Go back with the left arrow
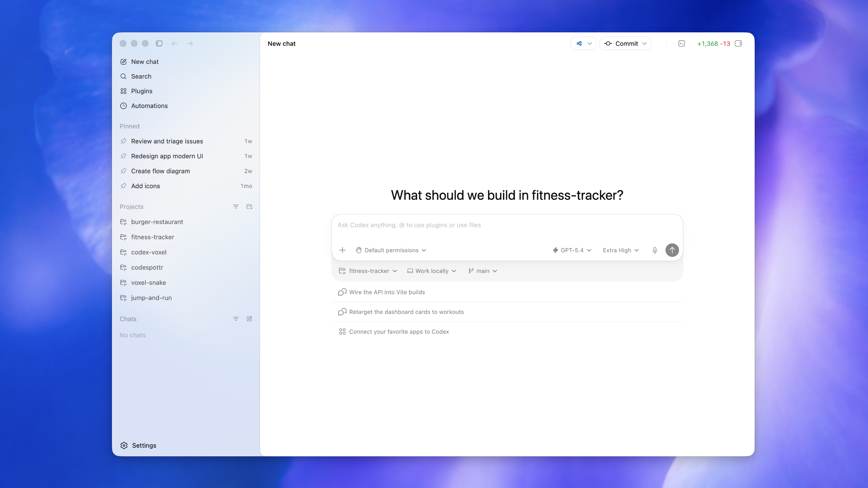The height and width of the screenshot is (488, 868). point(175,43)
